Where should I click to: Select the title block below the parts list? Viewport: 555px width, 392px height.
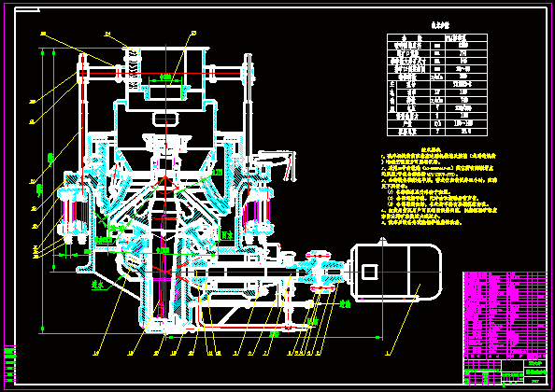(x=505, y=371)
